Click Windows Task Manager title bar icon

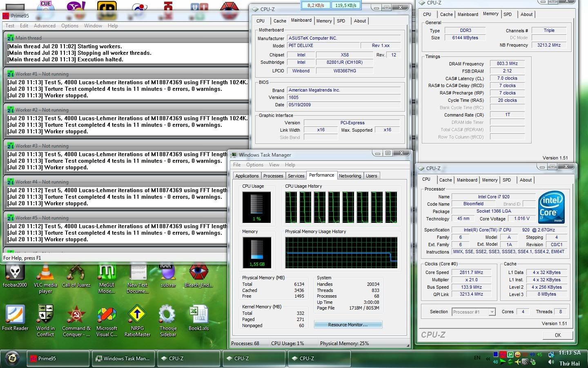[234, 155]
